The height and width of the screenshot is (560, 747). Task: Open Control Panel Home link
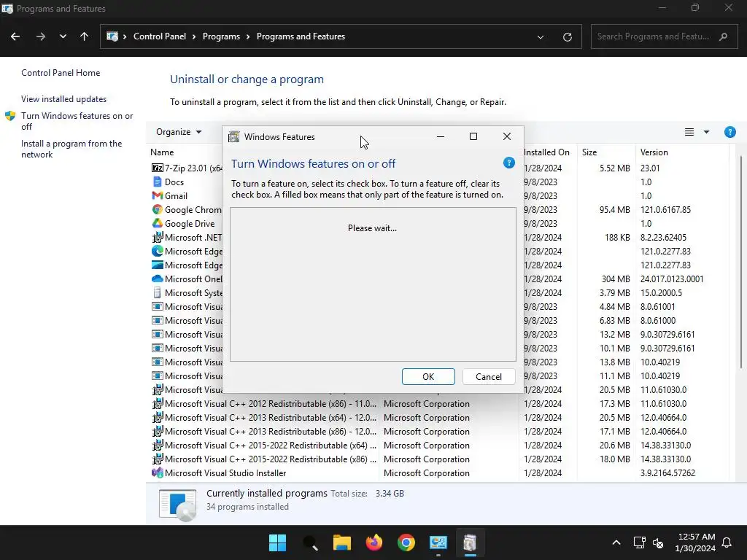61,73
